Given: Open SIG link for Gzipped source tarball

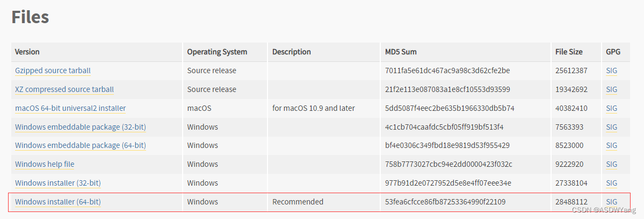Looking at the screenshot, I should tap(611, 70).
